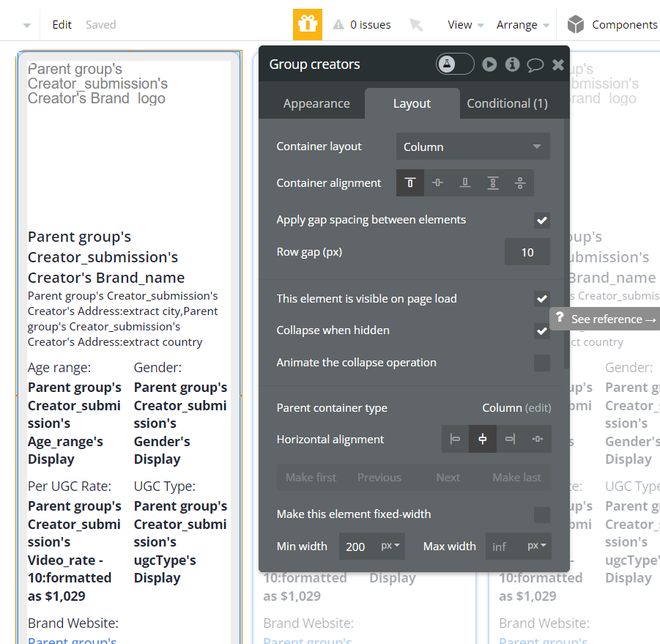Click the 0 issues text
The image size is (660, 644).
point(371,25)
